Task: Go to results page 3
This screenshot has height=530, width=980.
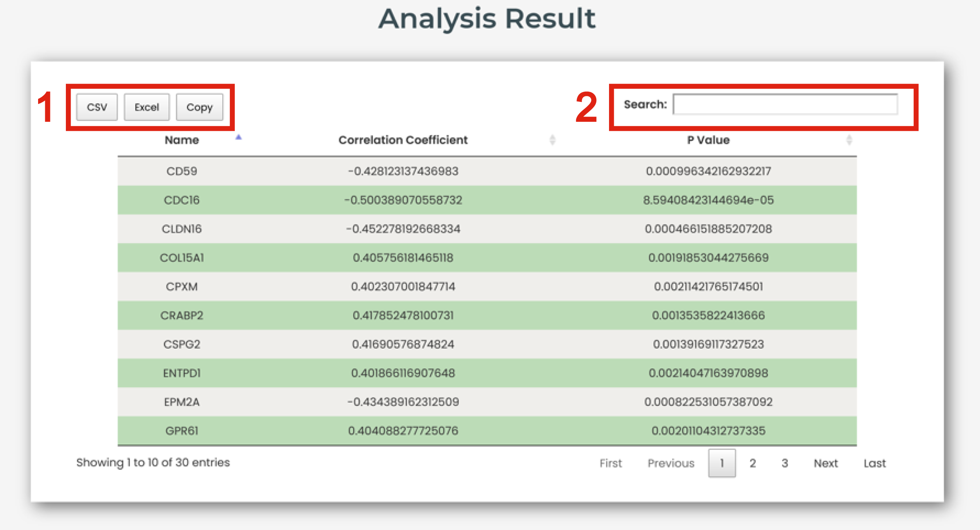Action: pos(784,463)
